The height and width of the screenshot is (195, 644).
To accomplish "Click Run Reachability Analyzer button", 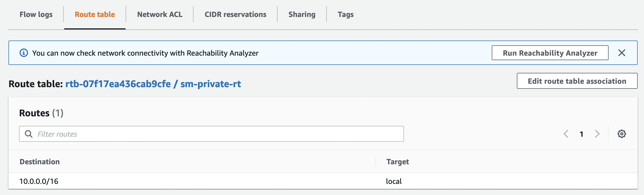I will pyautogui.click(x=550, y=53).
